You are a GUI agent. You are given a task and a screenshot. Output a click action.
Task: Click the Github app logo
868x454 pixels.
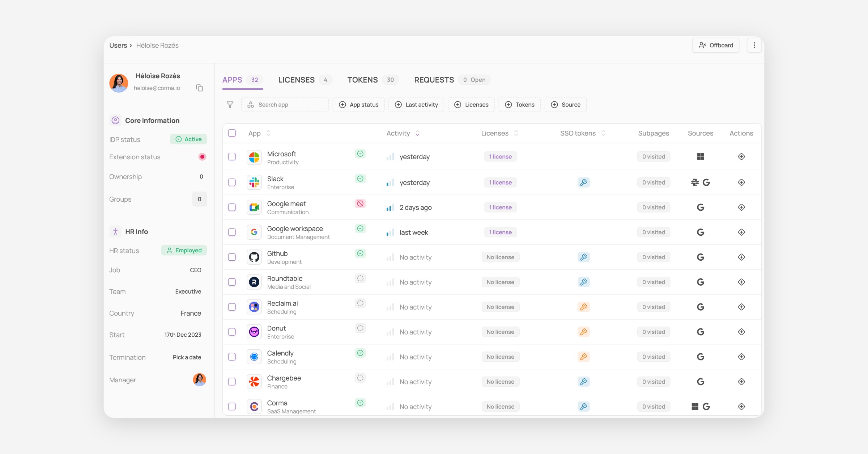coord(254,257)
